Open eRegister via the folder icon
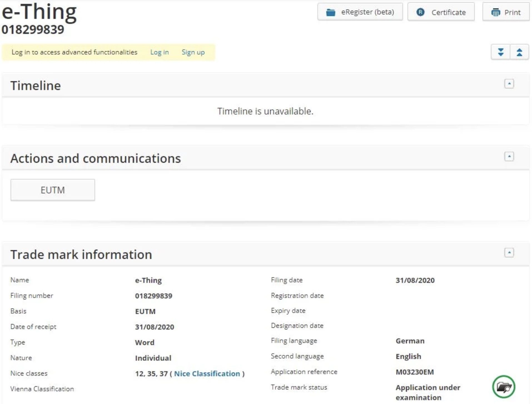The width and height of the screenshot is (532, 404). click(331, 12)
